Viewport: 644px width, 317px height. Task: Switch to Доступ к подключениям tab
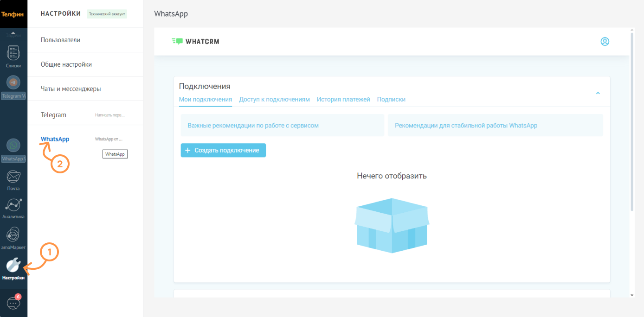coord(274,99)
